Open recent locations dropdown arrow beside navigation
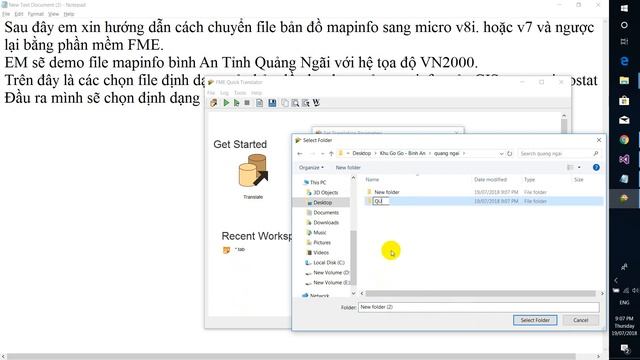The image size is (640, 360). click(322, 153)
